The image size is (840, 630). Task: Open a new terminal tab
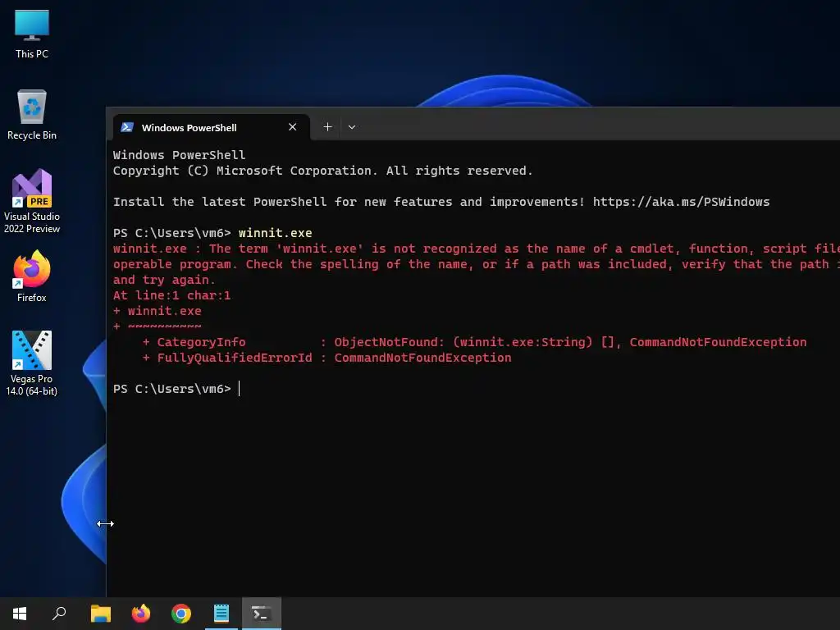tap(327, 127)
